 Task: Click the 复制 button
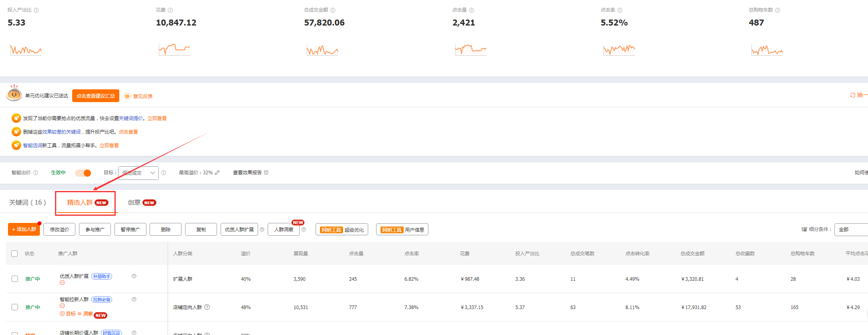tap(201, 229)
